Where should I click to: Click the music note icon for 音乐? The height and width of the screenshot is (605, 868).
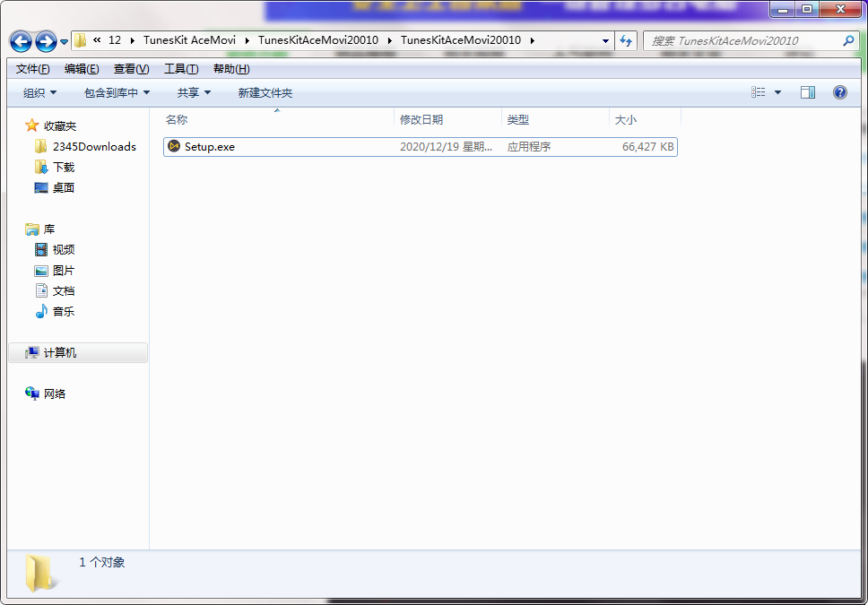[41, 311]
